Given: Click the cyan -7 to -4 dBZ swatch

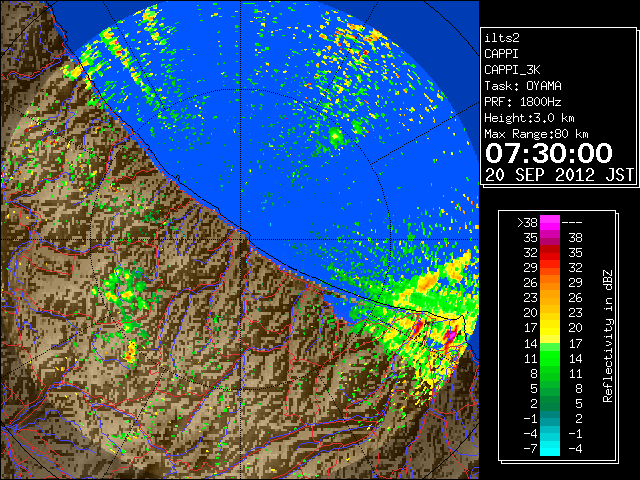Looking at the screenshot, I should pos(550,448).
